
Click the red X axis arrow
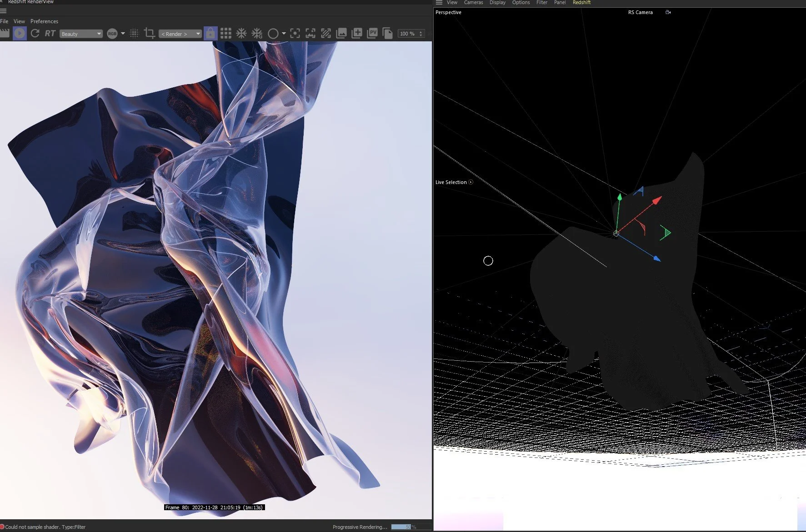point(657,200)
